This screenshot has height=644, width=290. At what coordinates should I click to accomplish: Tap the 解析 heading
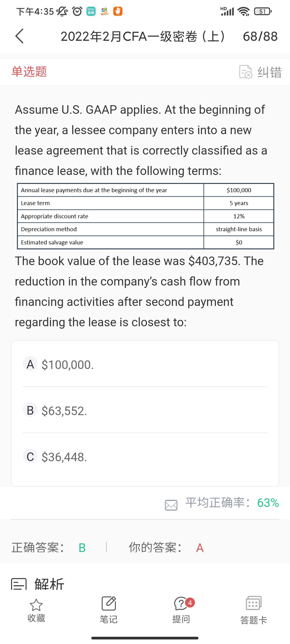[x=49, y=584]
